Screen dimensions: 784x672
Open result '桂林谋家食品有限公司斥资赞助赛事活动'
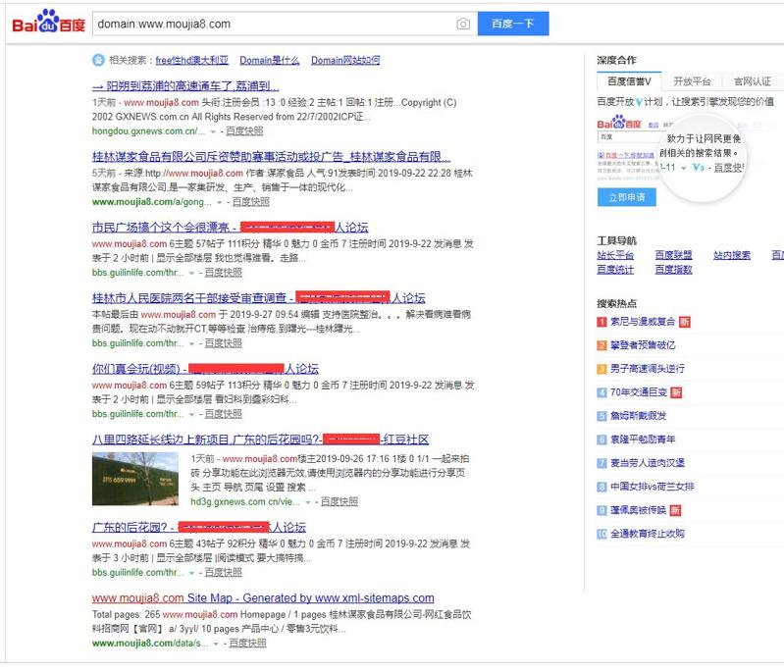[271, 157]
